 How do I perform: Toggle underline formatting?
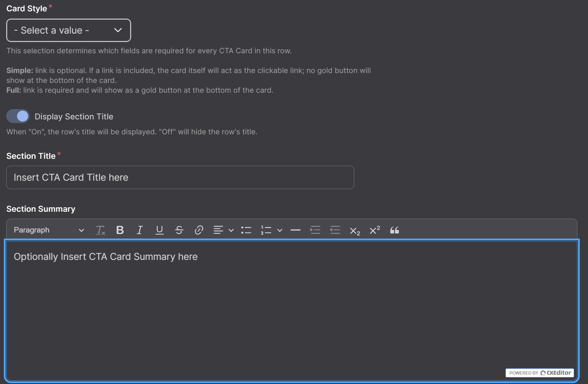pos(159,230)
